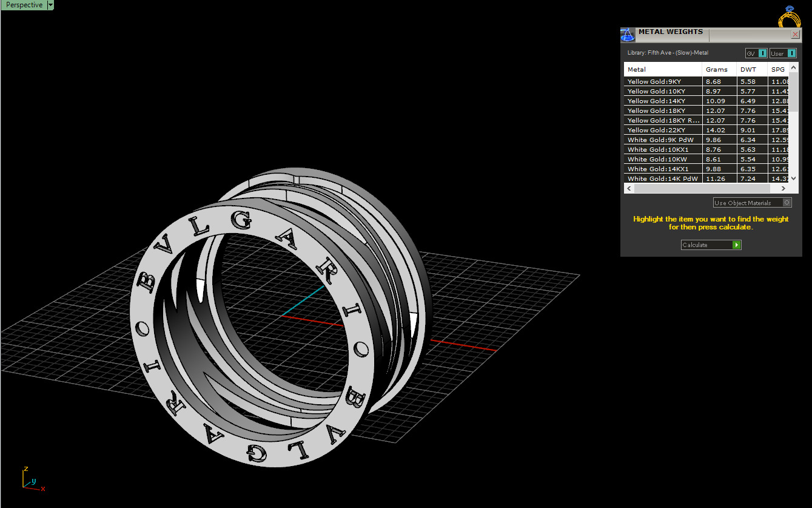Click the 8.76 grams cell
The height and width of the screenshot is (508, 812).
tap(719, 149)
